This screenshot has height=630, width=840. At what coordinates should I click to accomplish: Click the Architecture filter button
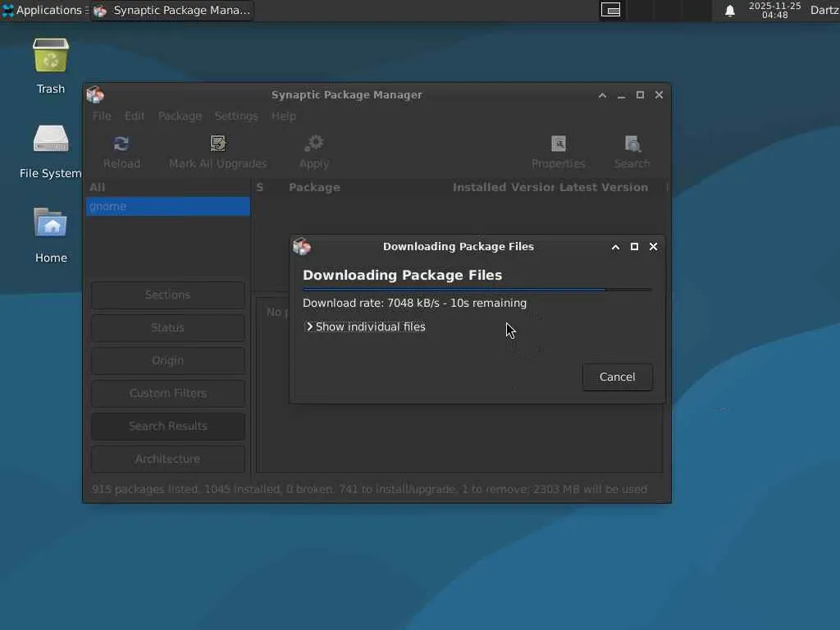[x=167, y=459]
